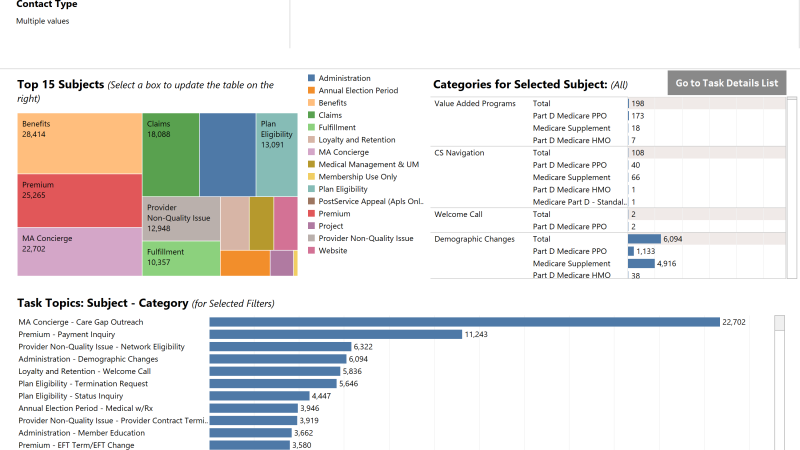Viewport: 800px width, 450px height.
Task: Click the MA Concierge - Care Gap Outreach bar
Action: click(x=464, y=322)
